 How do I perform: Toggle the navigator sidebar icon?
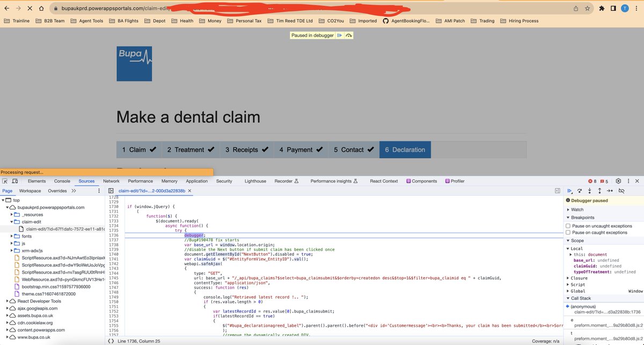pos(111,191)
